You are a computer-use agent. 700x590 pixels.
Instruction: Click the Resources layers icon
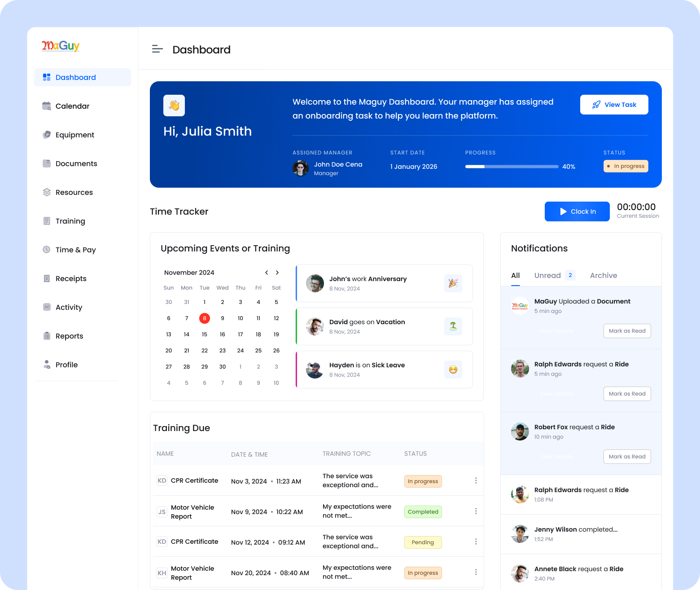coord(47,192)
